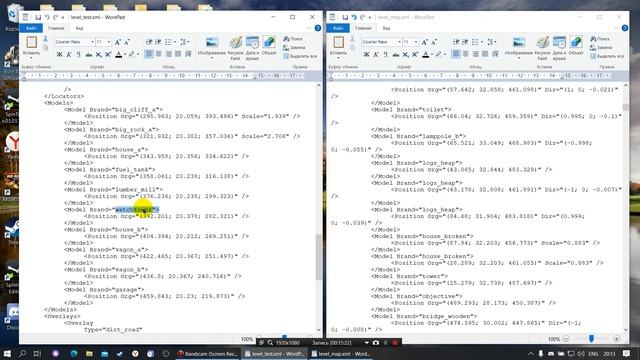640x360 pixels.
Task: Click Объект insert icon in level_map.xml window
Action: coord(576,42)
